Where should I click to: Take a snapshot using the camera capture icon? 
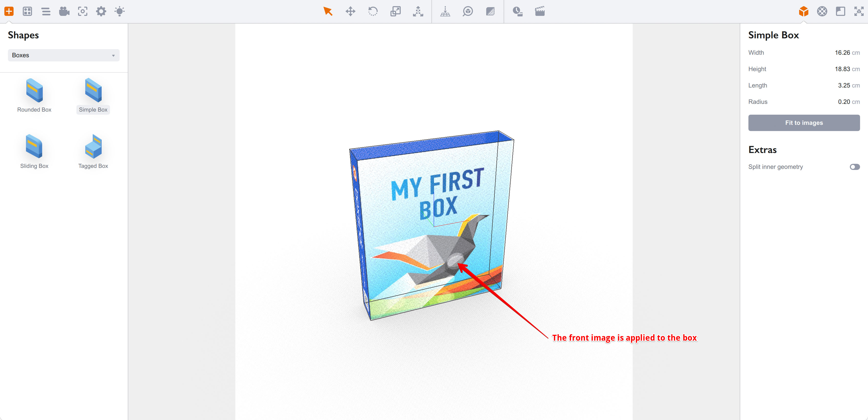pyautogui.click(x=82, y=11)
